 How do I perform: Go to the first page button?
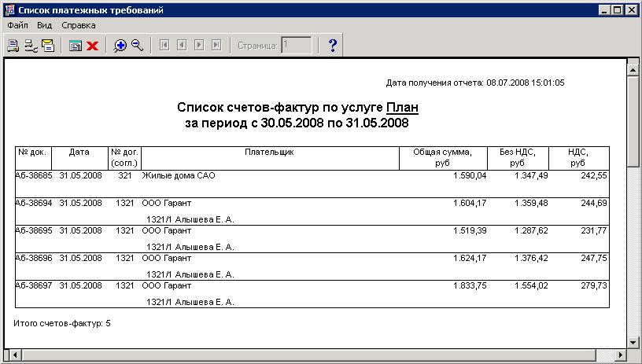point(164,46)
